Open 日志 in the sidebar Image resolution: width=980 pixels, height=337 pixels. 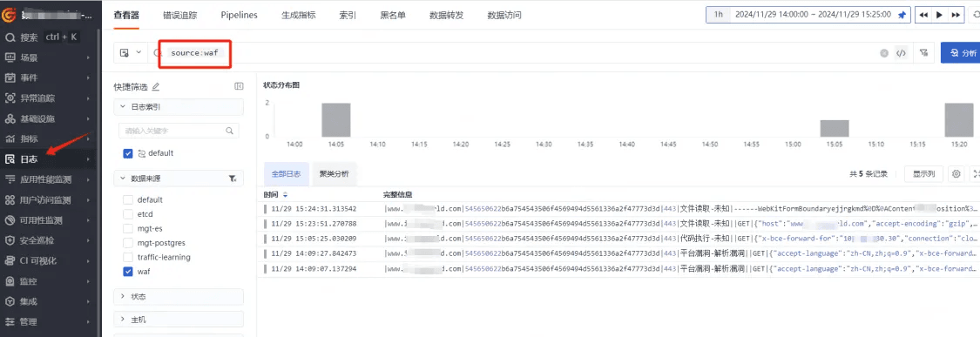tap(30, 159)
